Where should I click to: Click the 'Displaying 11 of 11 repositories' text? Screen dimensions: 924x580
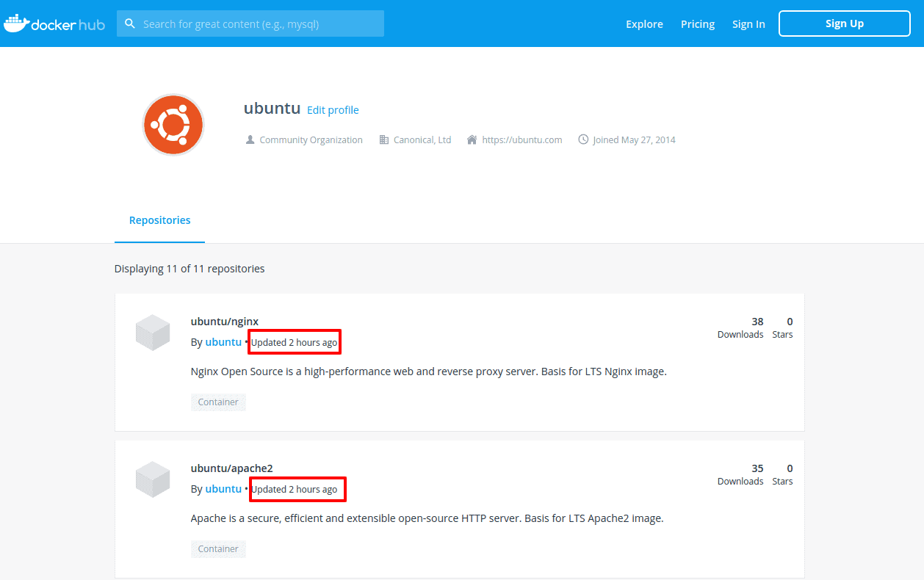(190, 269)
